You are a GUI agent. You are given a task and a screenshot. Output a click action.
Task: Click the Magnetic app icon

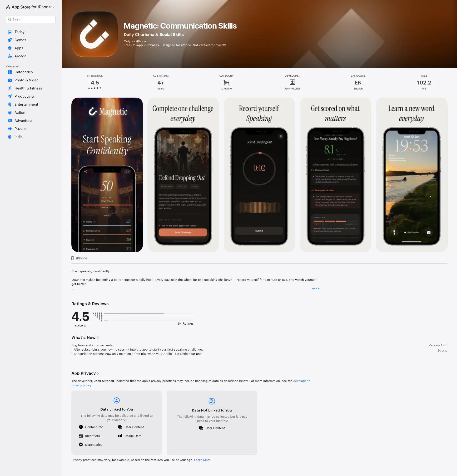pyautogui.click(x=94, y=34)
